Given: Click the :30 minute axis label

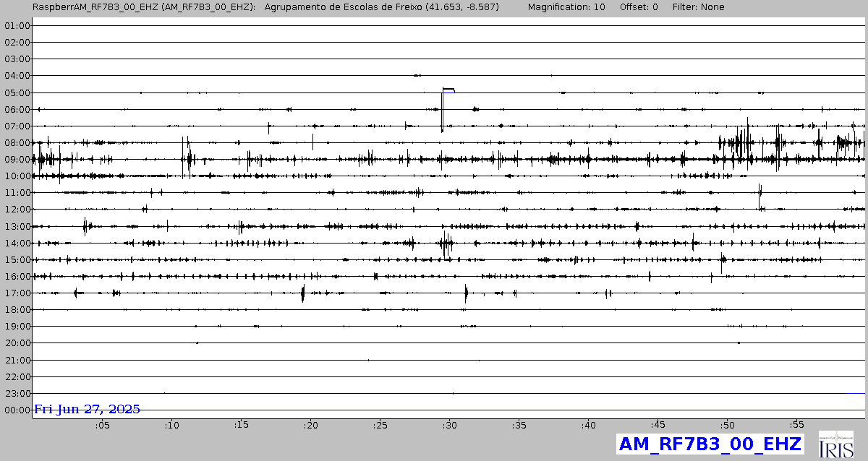Looking at the screenshot, I should pos(449,426).
